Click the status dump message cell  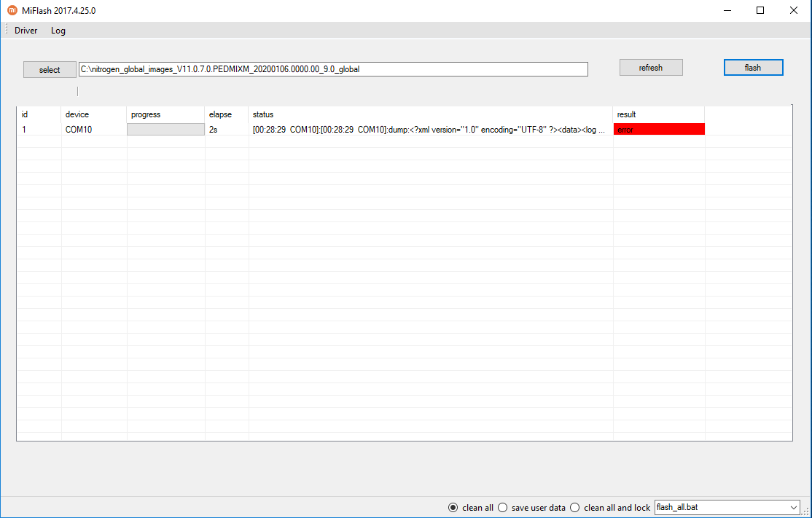click(431, 130)
